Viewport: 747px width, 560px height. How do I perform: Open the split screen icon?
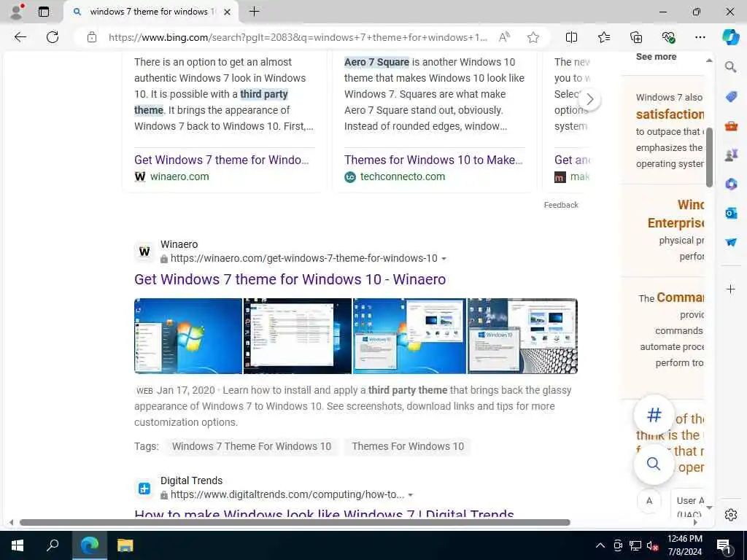[x=571, y=37]
